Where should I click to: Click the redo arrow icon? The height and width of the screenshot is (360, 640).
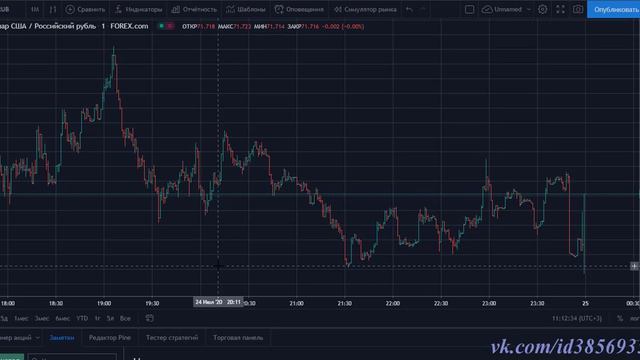(423, 9)
